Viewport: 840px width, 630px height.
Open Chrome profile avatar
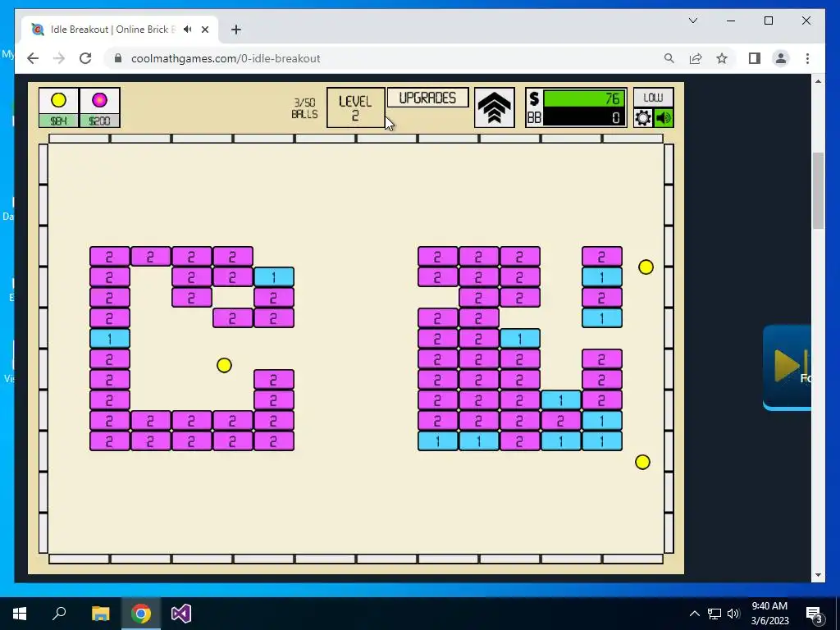pos(781,58)
